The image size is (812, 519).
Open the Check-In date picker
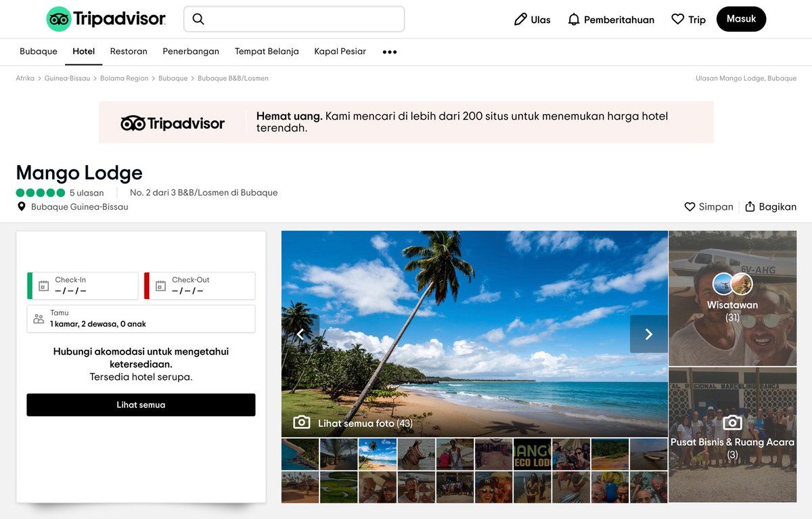(x=83, y=286)
